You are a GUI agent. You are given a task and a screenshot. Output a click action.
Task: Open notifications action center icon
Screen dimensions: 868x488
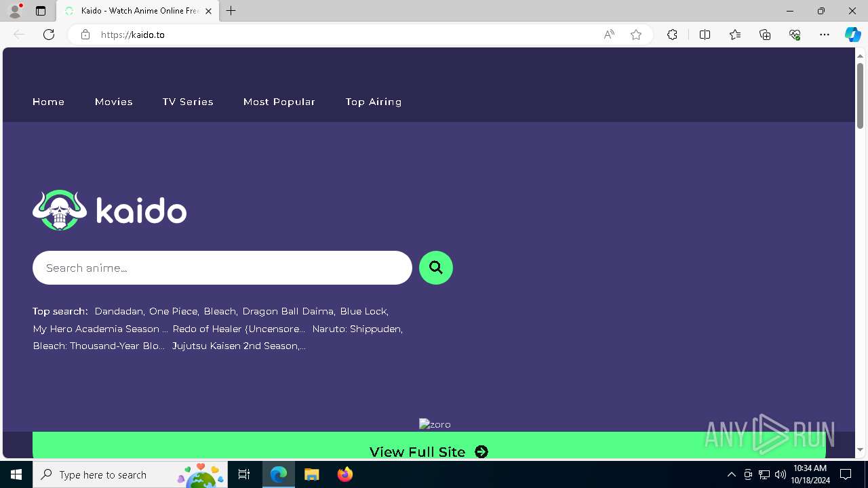coord(846,474)
